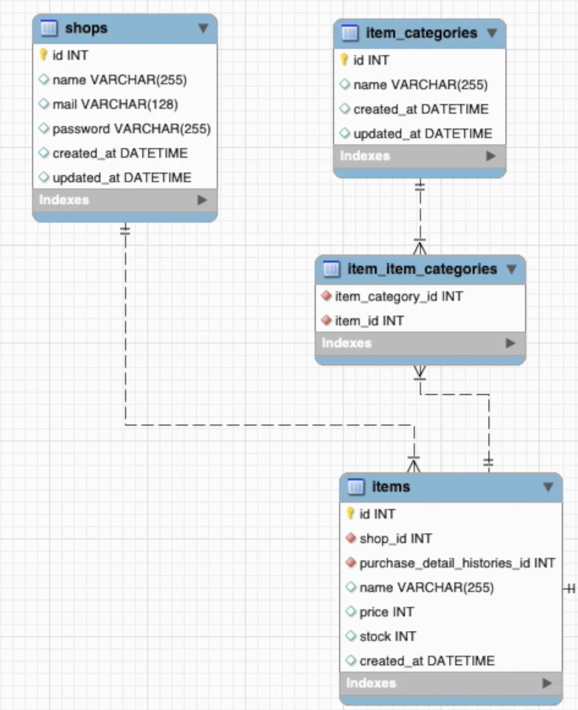The image size is (578, 710).
Task: Click the price column diamond icon
Action: [x=351, y=611]
